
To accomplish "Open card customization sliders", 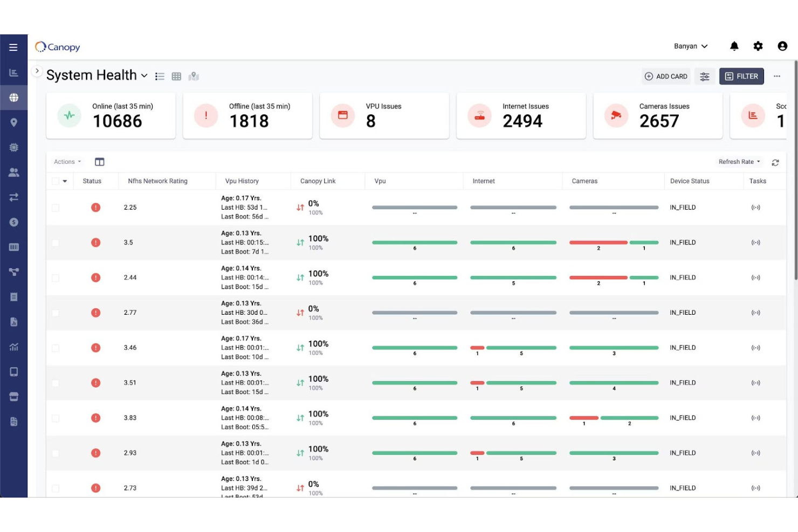I will pos(705,77).
